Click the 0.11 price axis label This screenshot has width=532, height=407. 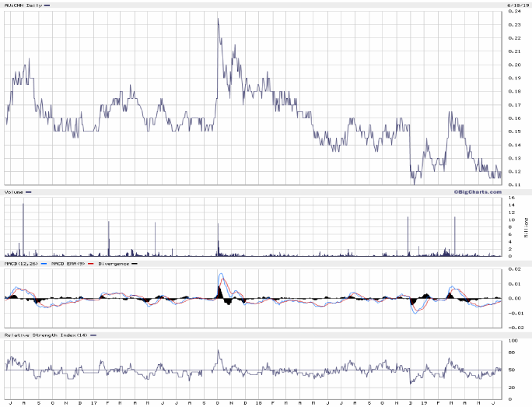(x=514, y=184)
